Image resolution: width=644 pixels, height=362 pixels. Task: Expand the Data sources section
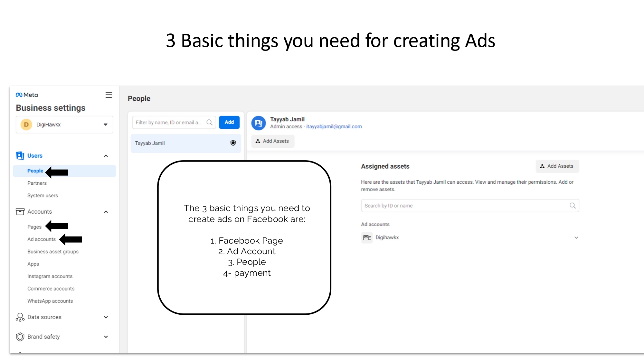[106, 317]
